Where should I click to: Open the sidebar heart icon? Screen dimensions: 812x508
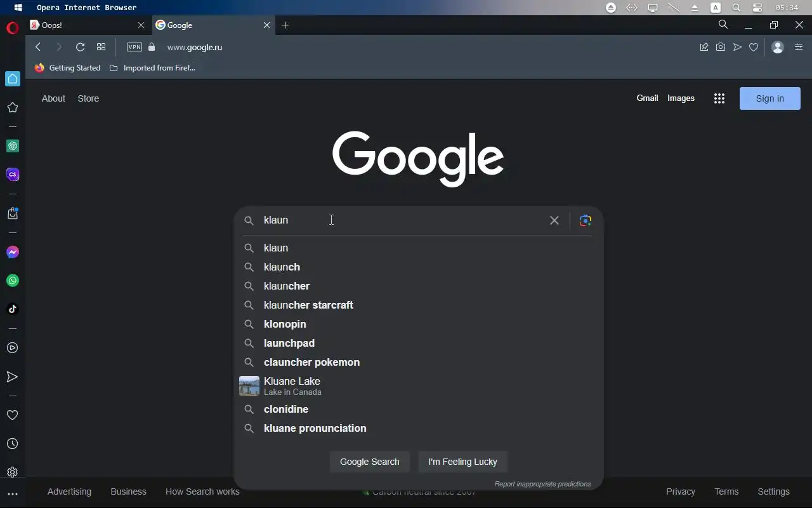tap(12, 415)
